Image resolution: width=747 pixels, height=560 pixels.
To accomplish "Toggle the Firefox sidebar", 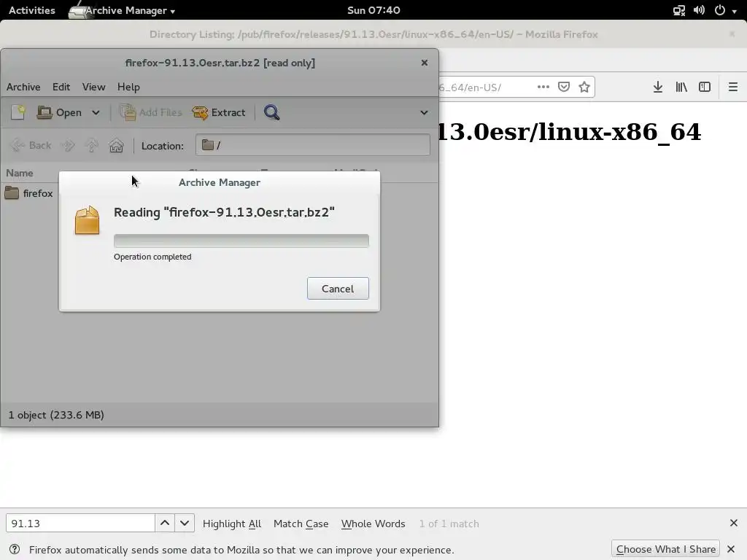I will (705, 87).
